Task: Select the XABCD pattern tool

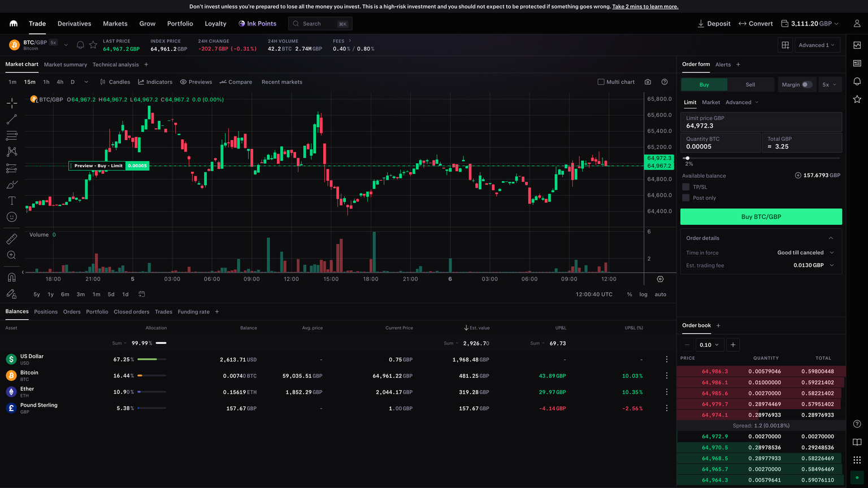Action: pos(11,152)
